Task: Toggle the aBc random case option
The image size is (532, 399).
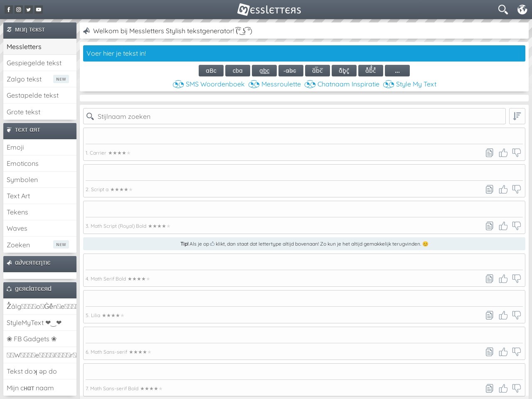Action: 211,71
